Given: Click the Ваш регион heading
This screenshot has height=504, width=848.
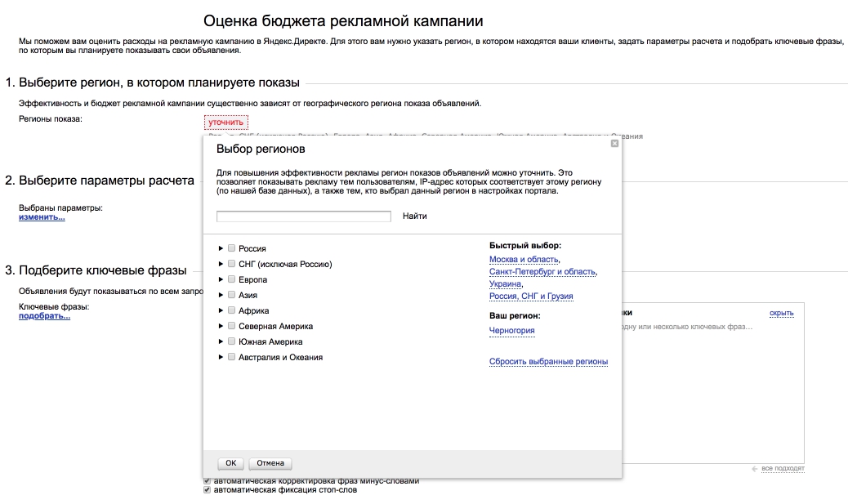Looking at the screenshot, I should point(515,316).
